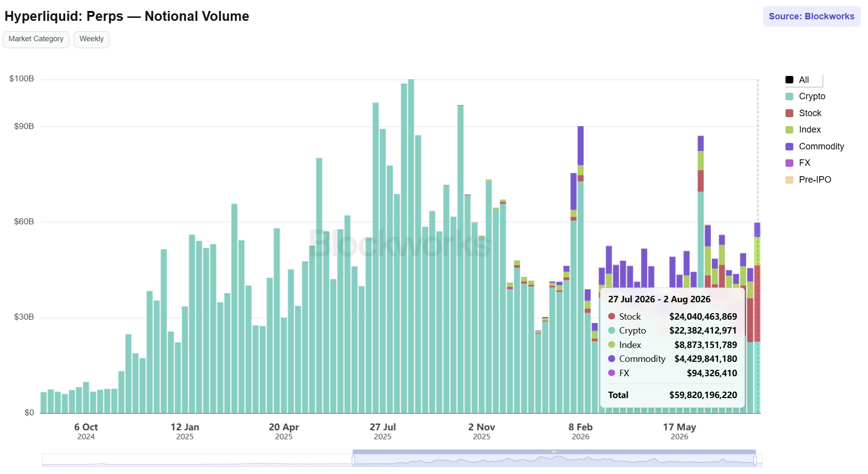Open the Market Category selector
This screenshot has height=474, width=868.
coord(36,39)
